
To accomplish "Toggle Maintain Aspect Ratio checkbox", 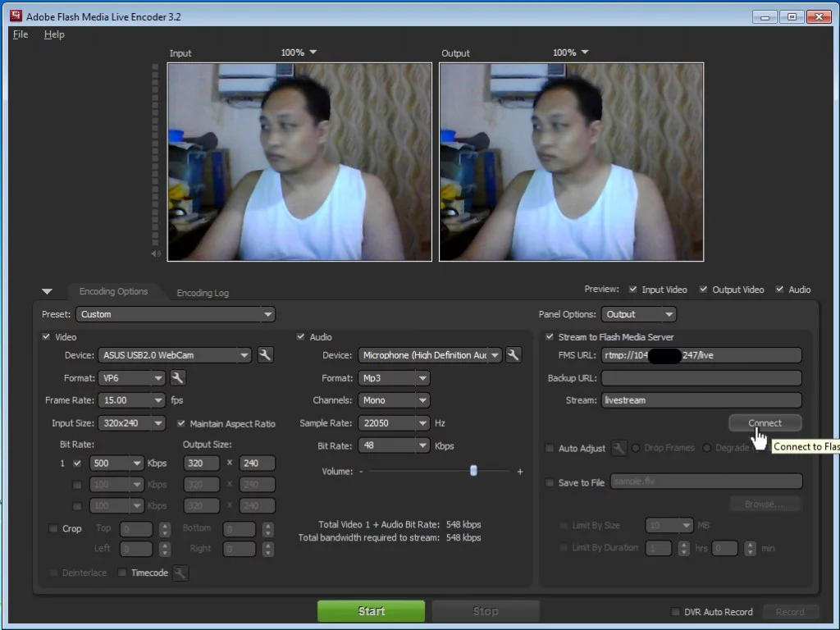I will point(181,424).
